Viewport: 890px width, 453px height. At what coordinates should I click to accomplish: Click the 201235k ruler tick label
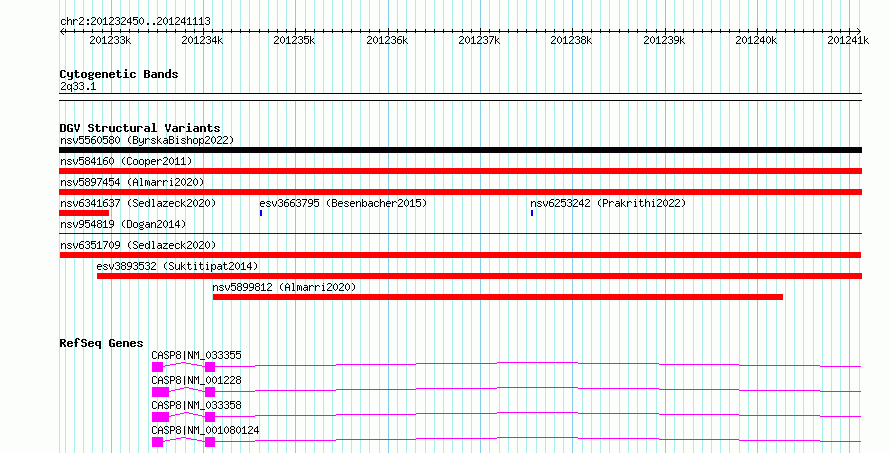coord(294,40)
